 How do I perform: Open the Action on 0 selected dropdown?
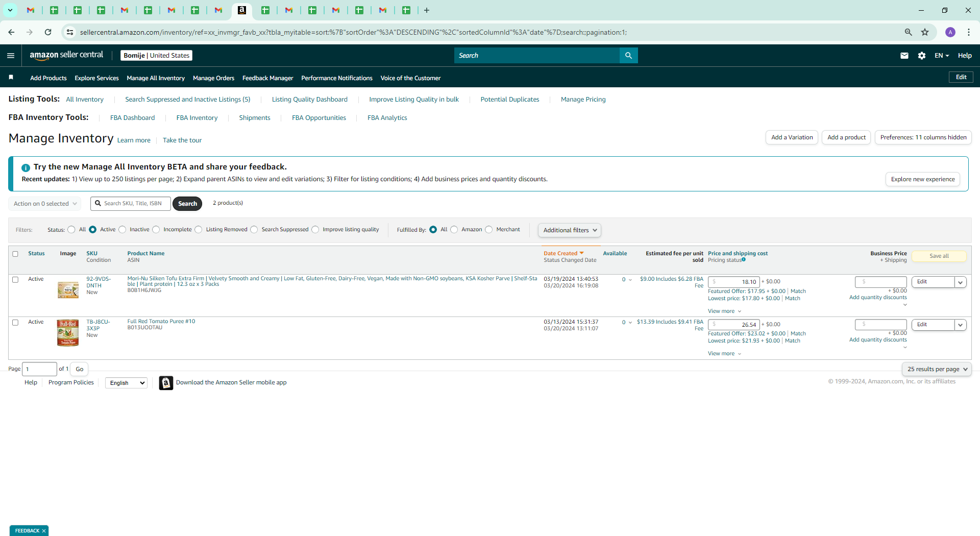point(45,204)
